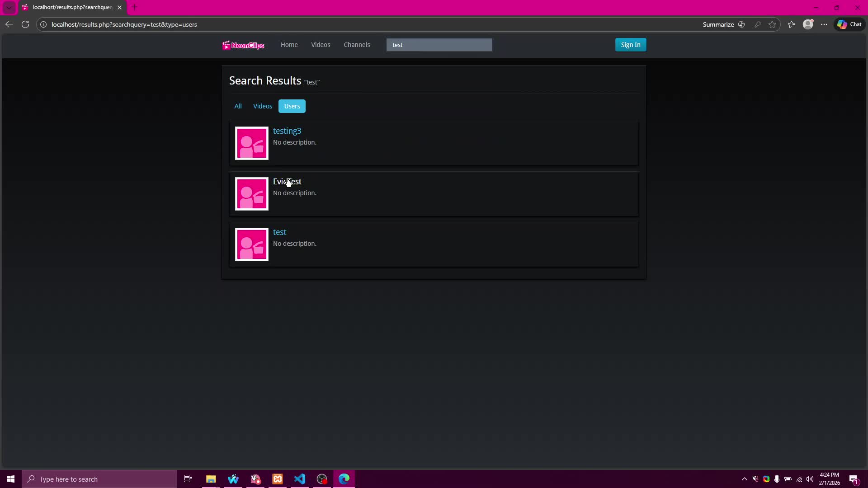This screenshot has height=488, width=868.
Task: Open OBS Studio from the taskbar
Action: tap(322, 479)
